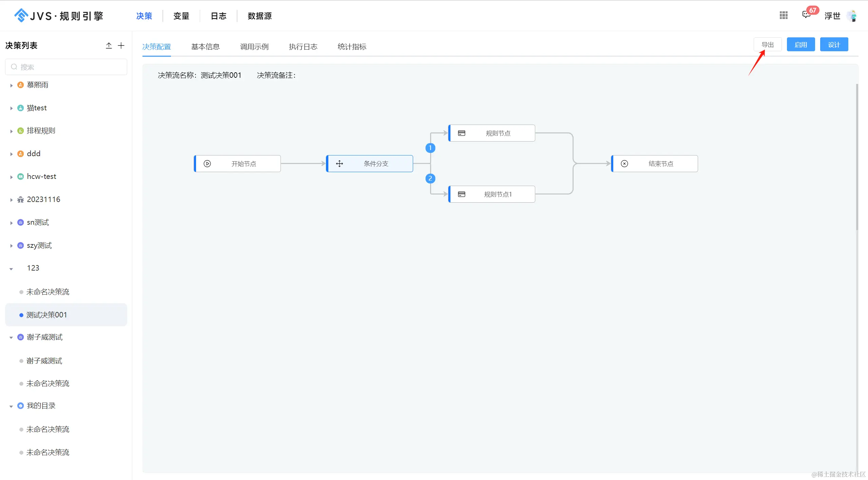
Task: Collapse the 我的目录 folder
Action: click(x=11, y=406)
